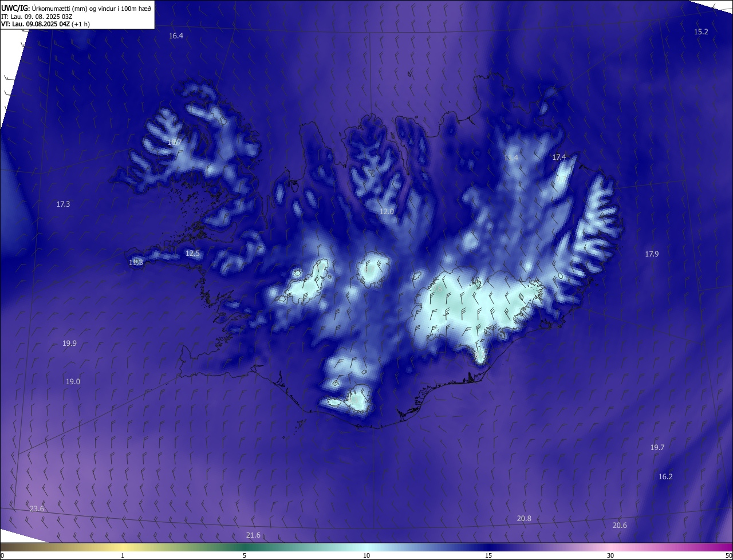Screen dimensions: 733x560
Task: Select the 16.4 value label
Action: 176,36
